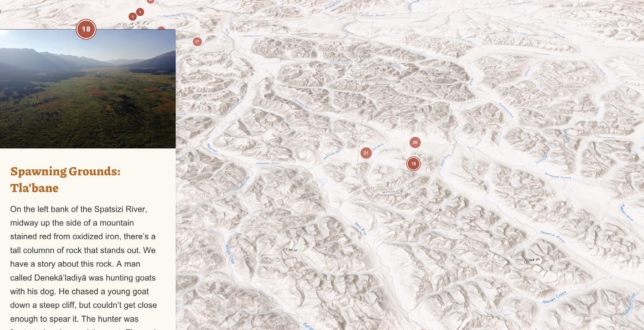The height and width of the screenshot is (330, 644).
Task: Click highlighted 18 marker near Mount Gunanoot
Action: (413, 164)
